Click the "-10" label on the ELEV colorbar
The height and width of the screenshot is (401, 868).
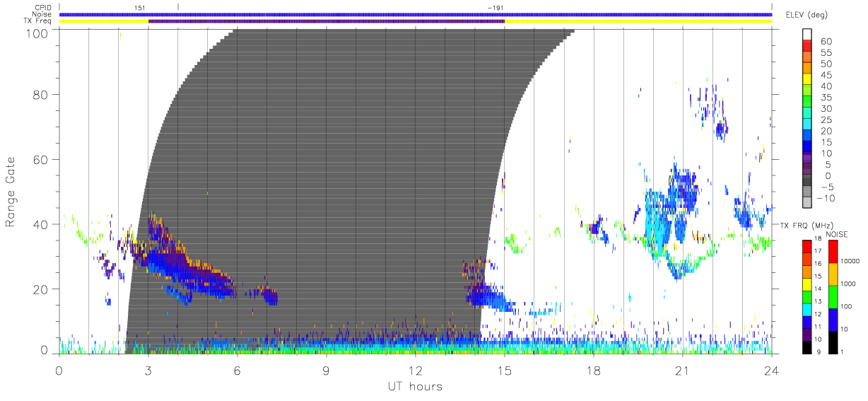825,198
